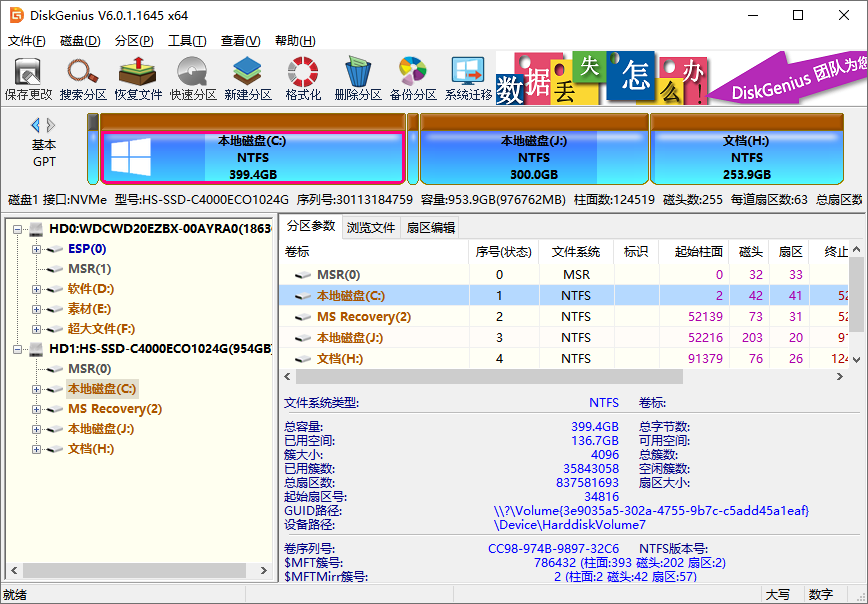Click the 磁头 column header

pyautogui.click(x=751, y=252)
